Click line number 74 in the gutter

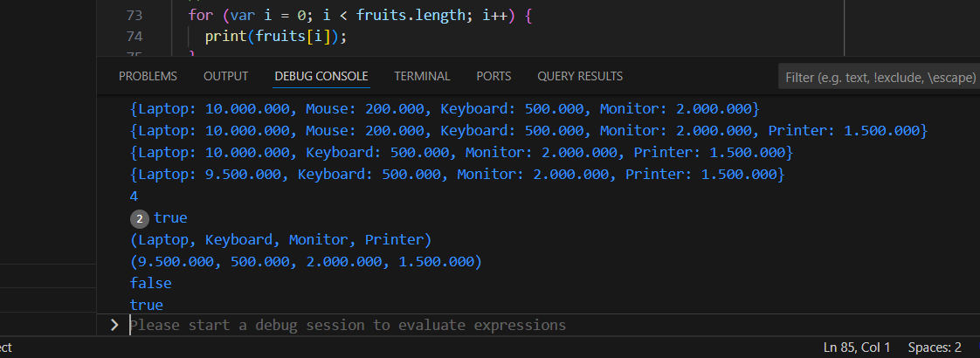(134, 36)
